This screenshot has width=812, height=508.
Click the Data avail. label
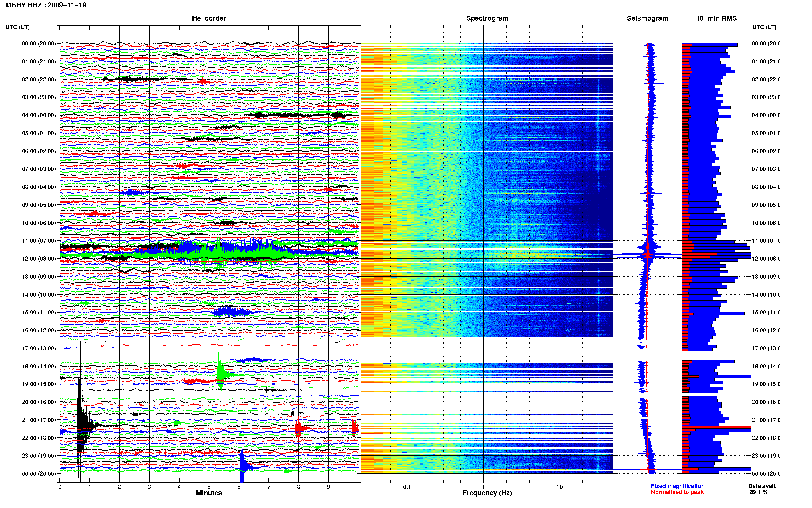tap(763, 486)
